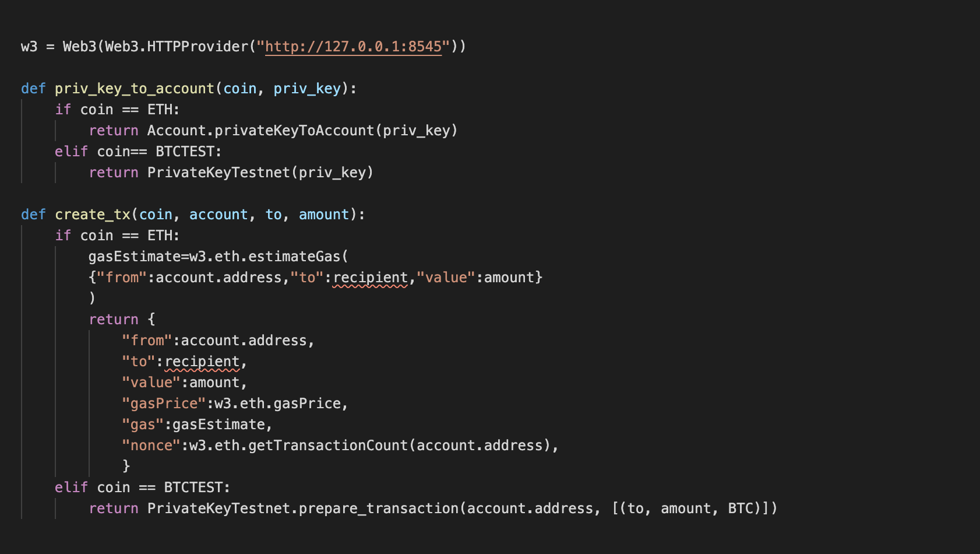Click the PrivateKeyTestnet(priv_key) return statement
This screenshot has width=980, height=554.
[231, 173]
